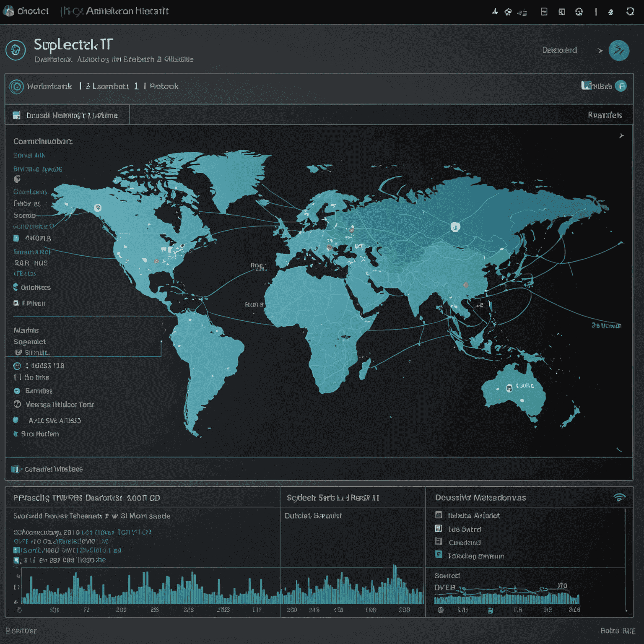Click the Sroi Hotfem entry
This screenshot has height=644, width=644.
pyautogui.click(x=40, y=434)
